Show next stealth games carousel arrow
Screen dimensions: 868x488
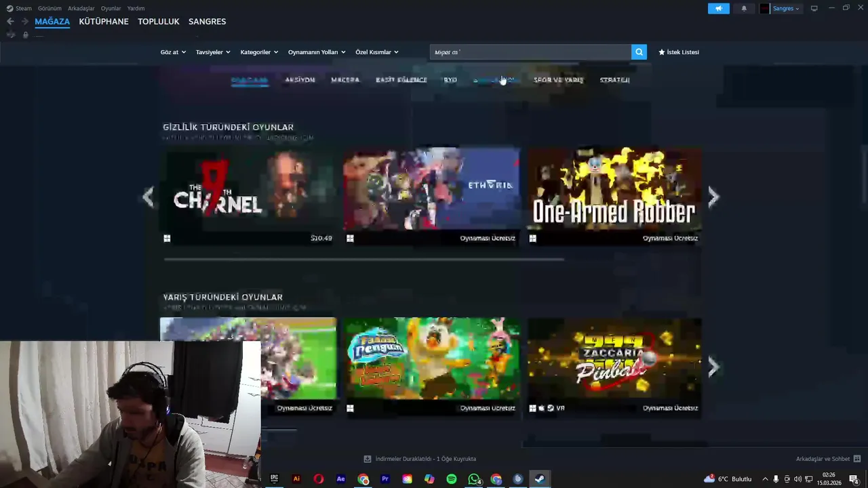coord(713,197)
